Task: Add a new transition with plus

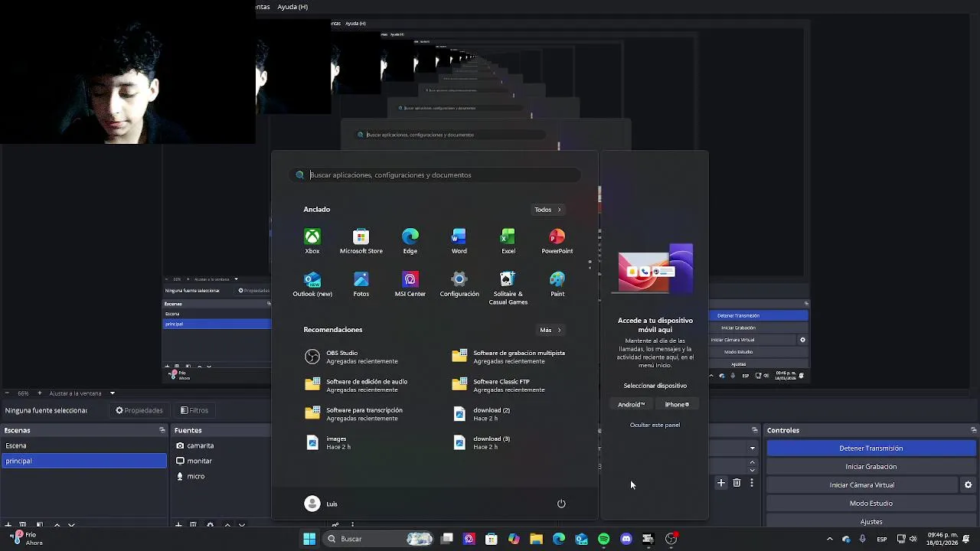Action: coord(720,483)
